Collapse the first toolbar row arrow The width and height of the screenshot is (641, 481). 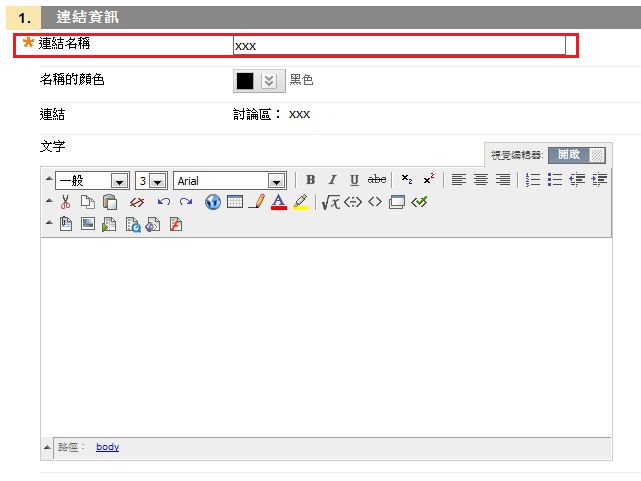pos(48,180)
